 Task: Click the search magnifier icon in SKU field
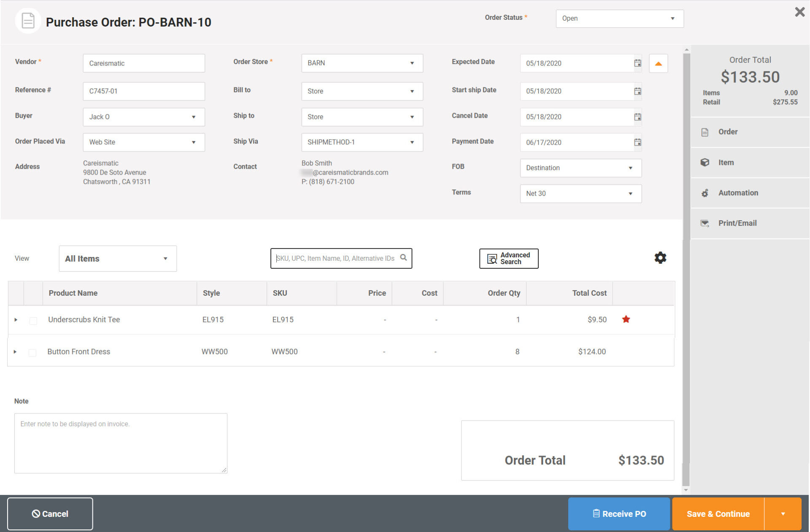pyautogui.click(x=403, y=257)
